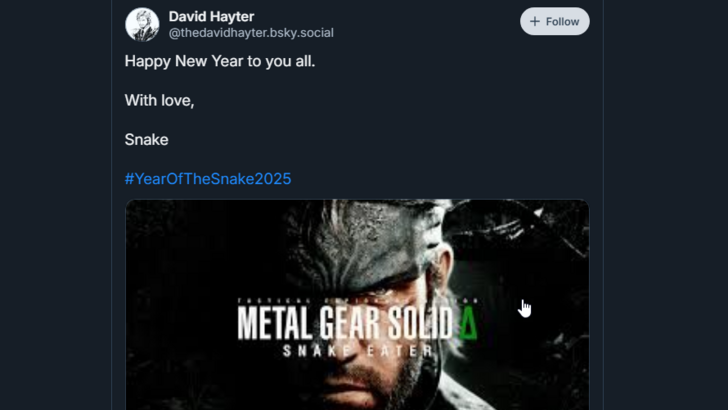Click the plus icon on Follow button
Image resolution: width=728 pixels, height=410 pixels.
pos(535,21)
